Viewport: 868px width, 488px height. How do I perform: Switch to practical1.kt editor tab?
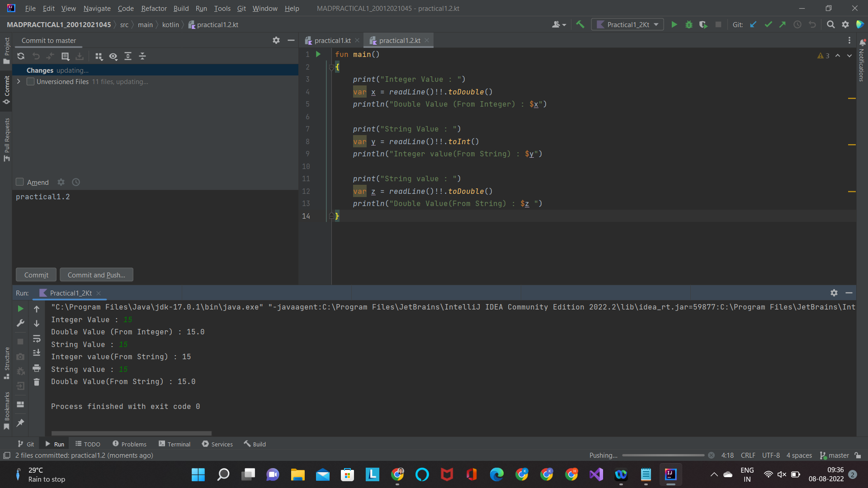332,41
